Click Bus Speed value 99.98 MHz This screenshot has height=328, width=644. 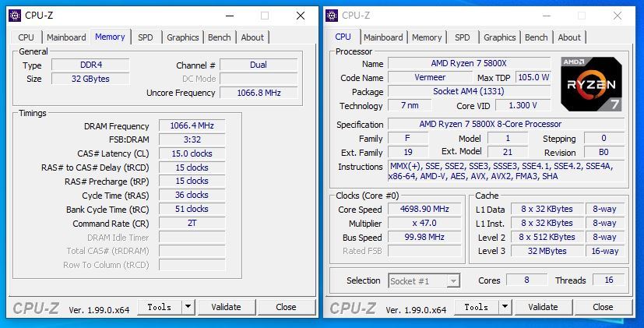point(424,237)
